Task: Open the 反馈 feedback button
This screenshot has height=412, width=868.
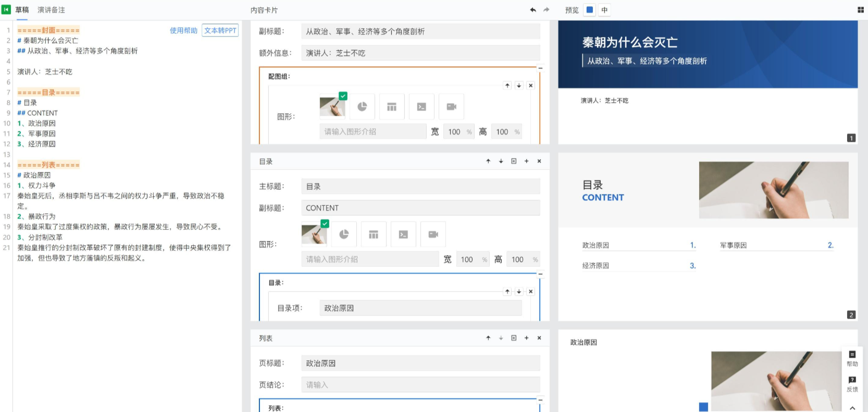Action: tap(852, 384)
